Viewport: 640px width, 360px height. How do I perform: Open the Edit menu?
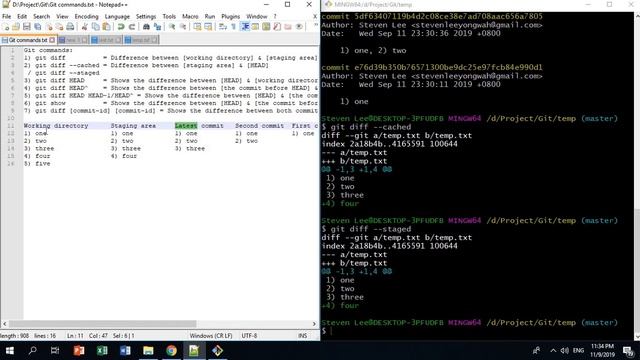22,16
